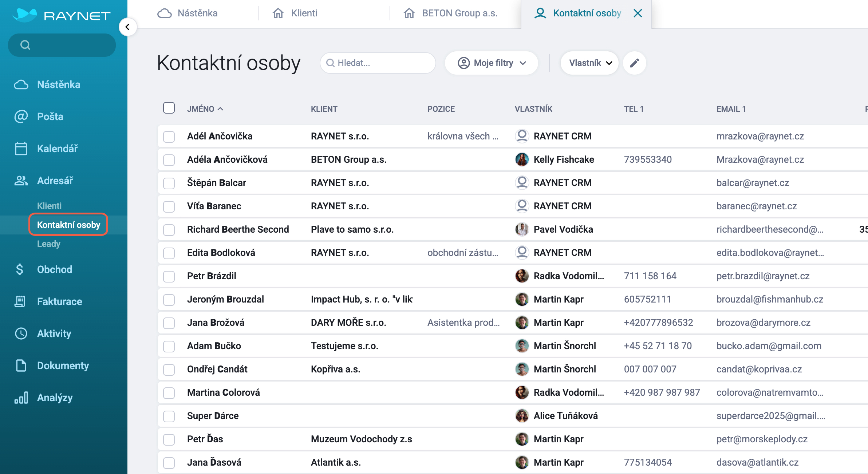
Task: Click phone number +45 52 71 18 70
Action: tap(658, 346)
